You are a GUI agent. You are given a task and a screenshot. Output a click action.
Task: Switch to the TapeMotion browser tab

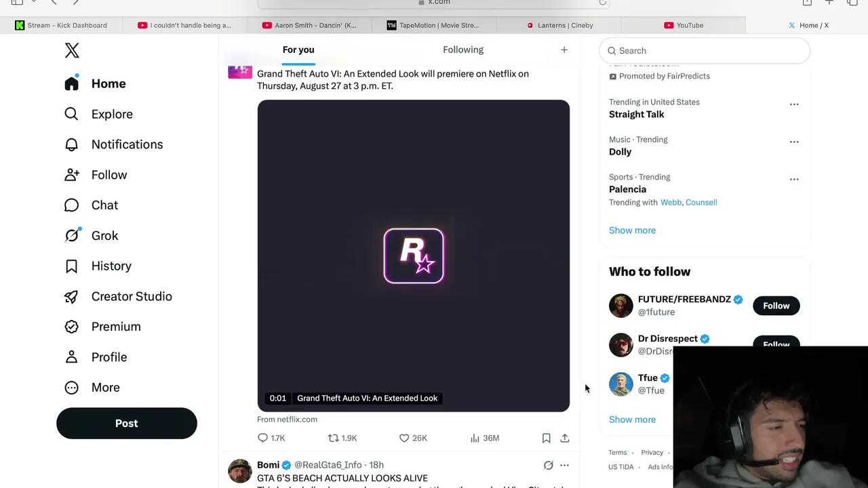click(434, 25)
